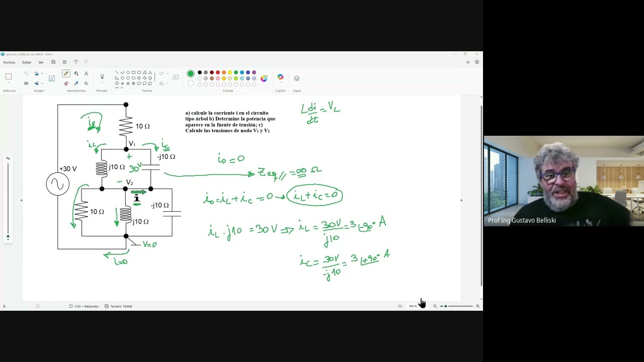Click the left vertical size slider
Viewport: 644px width, 362px height.
(8, 200)
